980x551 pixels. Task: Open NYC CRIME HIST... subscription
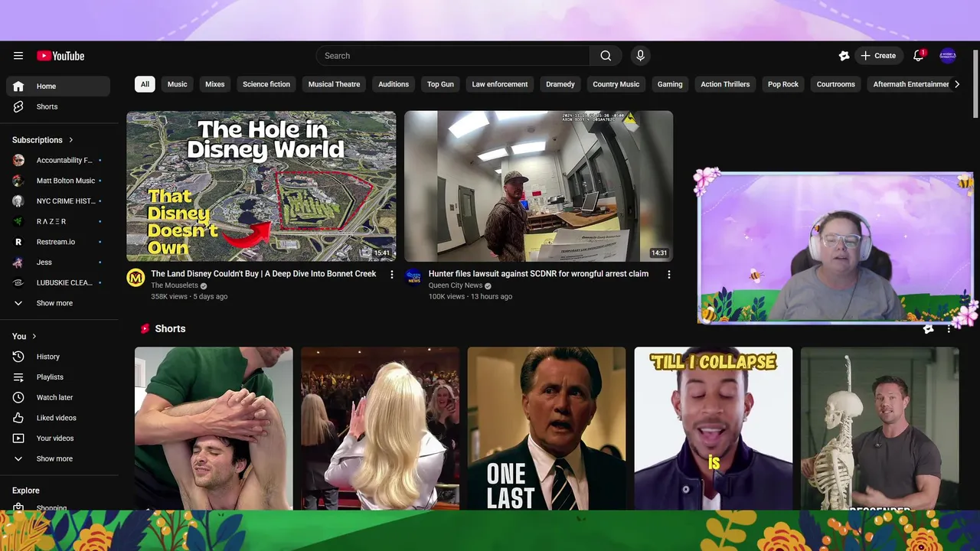(58, 201)
